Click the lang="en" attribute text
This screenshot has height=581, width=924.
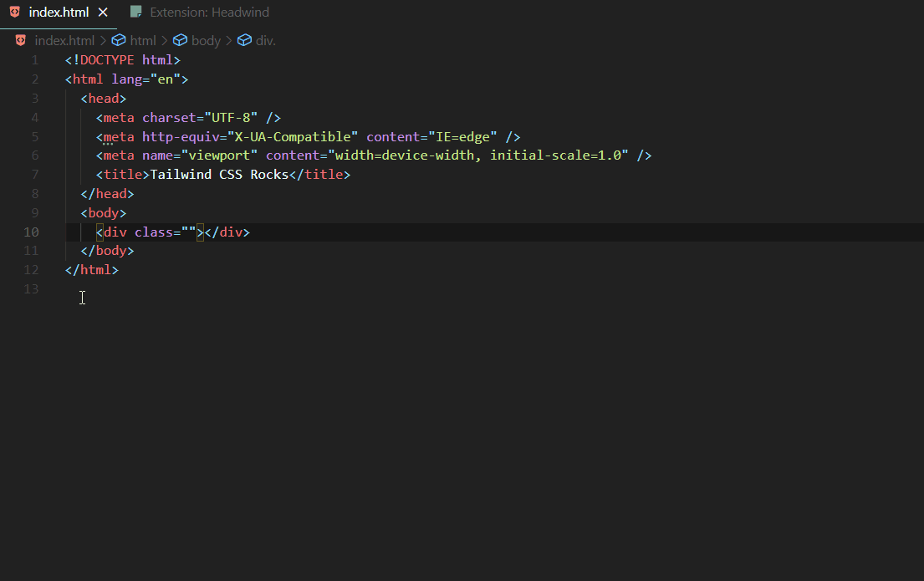point(146,79)
